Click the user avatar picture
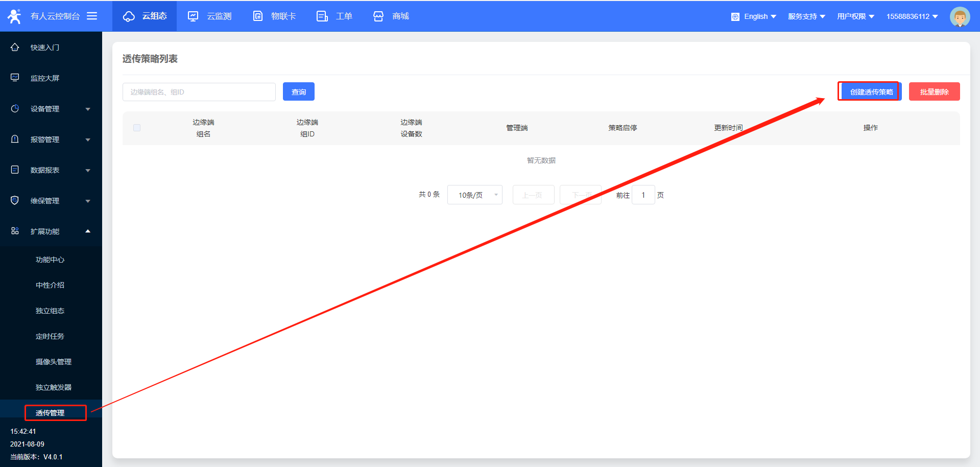The height and width of the screenshot is (467, 980). coord(960,17)
